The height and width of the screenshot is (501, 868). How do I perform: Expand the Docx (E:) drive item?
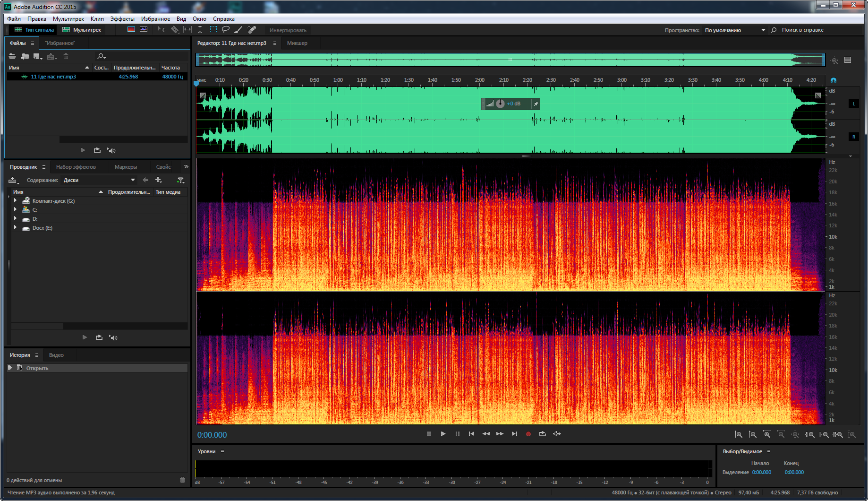pyautogui.click(x=16, y=227)
